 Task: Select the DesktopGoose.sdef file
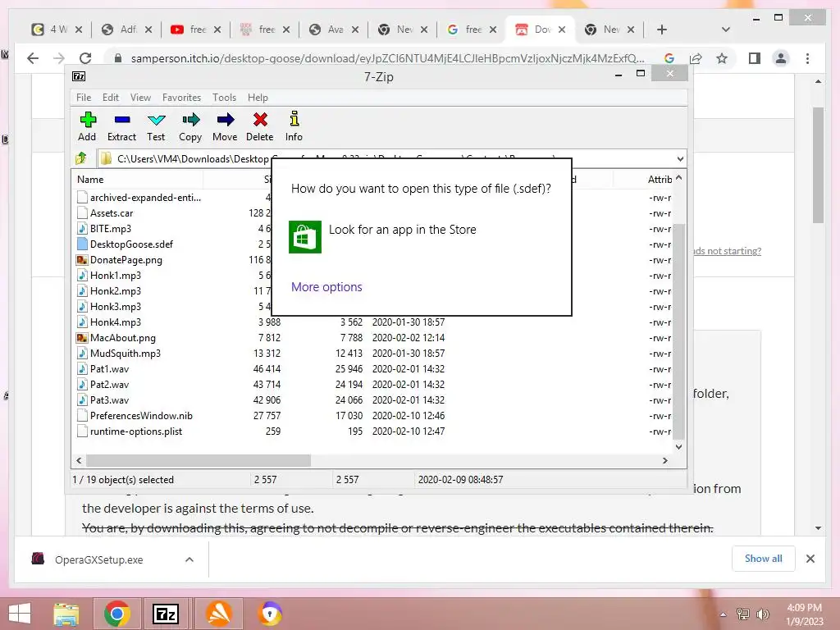coord(131,244)
